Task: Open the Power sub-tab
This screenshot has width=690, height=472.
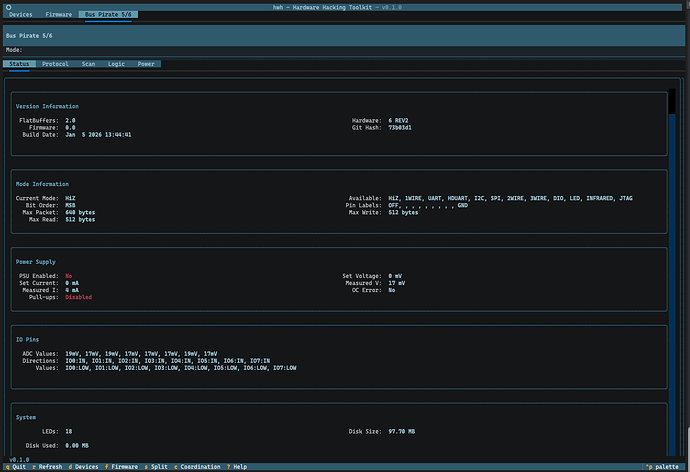Action: 146,64
